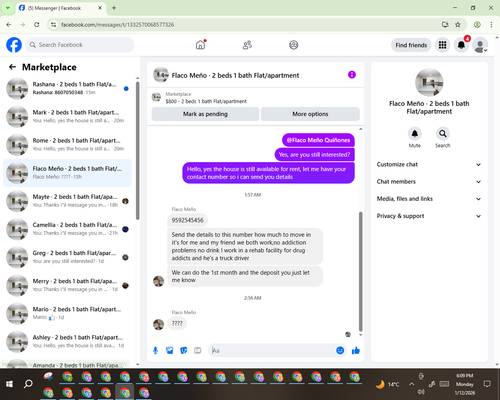Open the Facebook menu grid icon

pyautogui.click(x=442, y=45)
